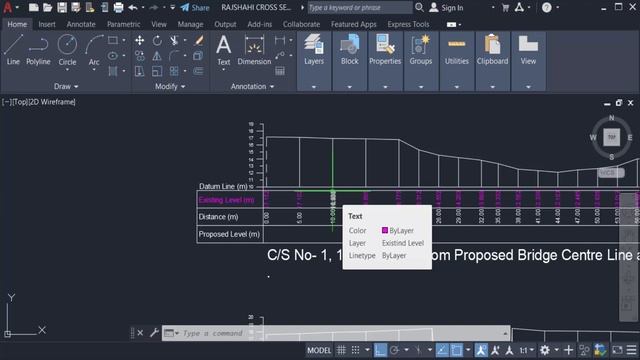Insert a Table from Annotation panel
The width and height of the screenshot is (640, 360).
coord(280,71)
